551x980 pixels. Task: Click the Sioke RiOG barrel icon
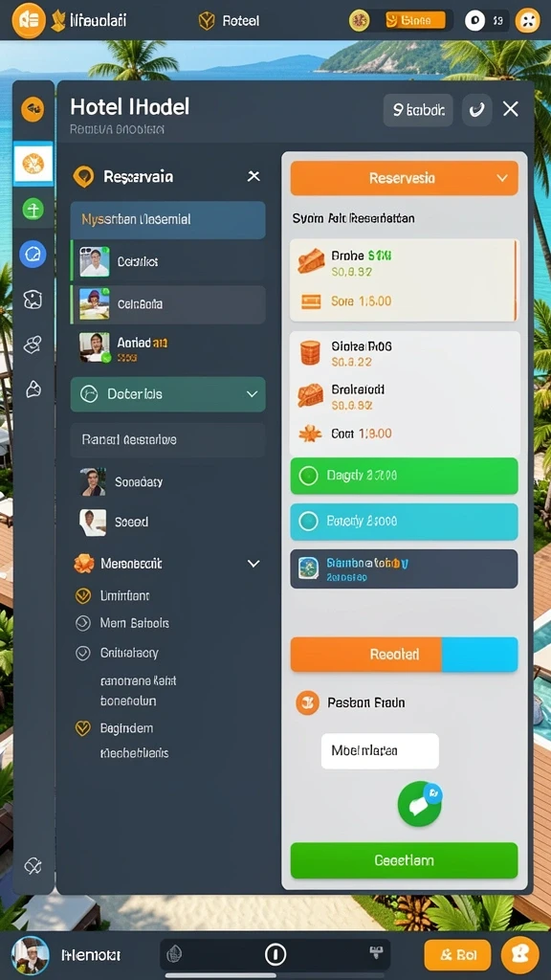pos(311,352)
